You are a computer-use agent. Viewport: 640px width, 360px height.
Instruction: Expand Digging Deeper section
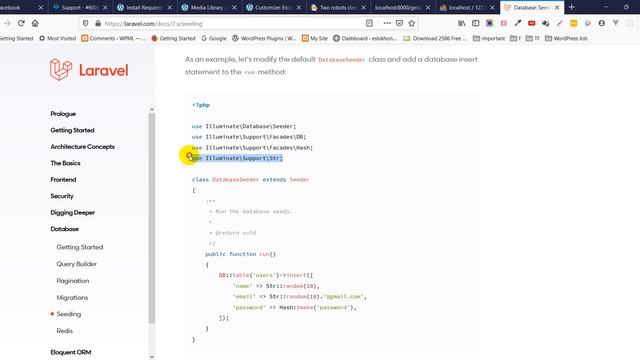(x=73, y=212)
